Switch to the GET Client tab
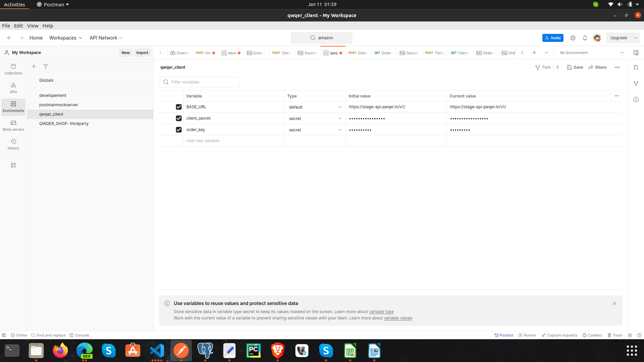Screen dimensions: 644x362 pyautogui.click(x=459, y=53)
